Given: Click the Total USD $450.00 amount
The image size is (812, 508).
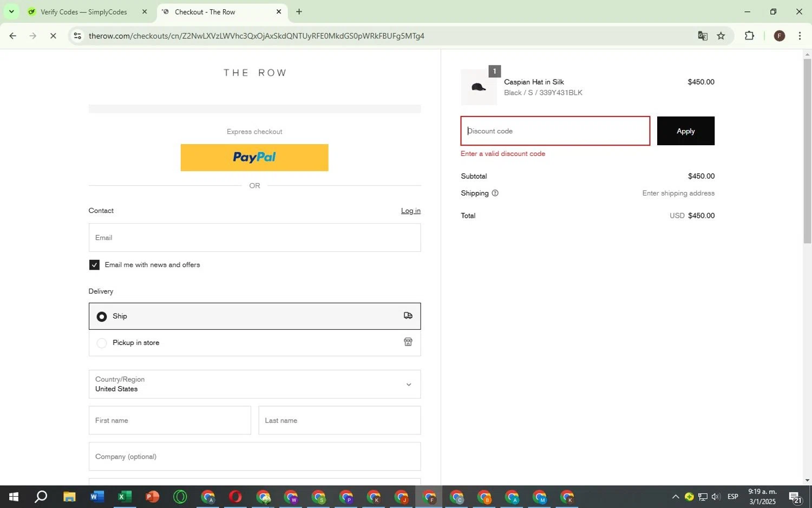Looking at the screenshot, I should point(692,216).
